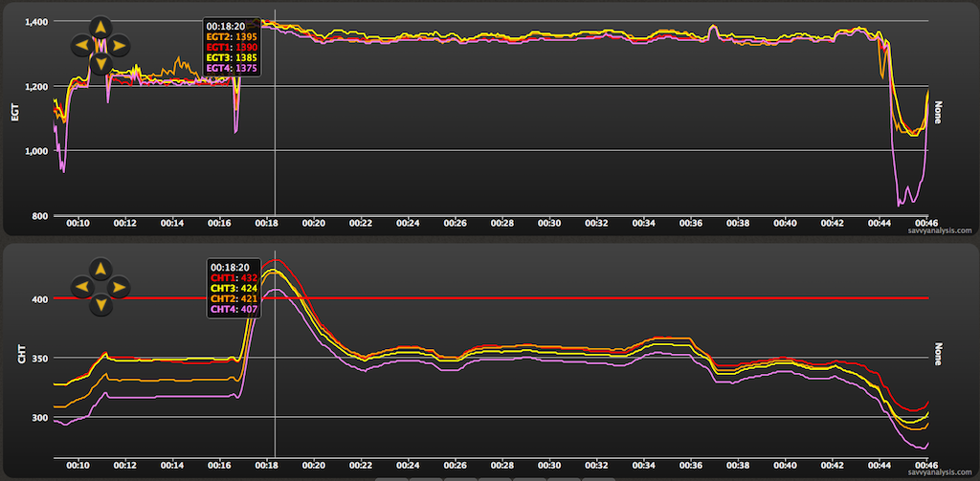980x481 pixels.
Task: Select the EGT4 1375 entry in tooltip
Action: click(231, 67)
